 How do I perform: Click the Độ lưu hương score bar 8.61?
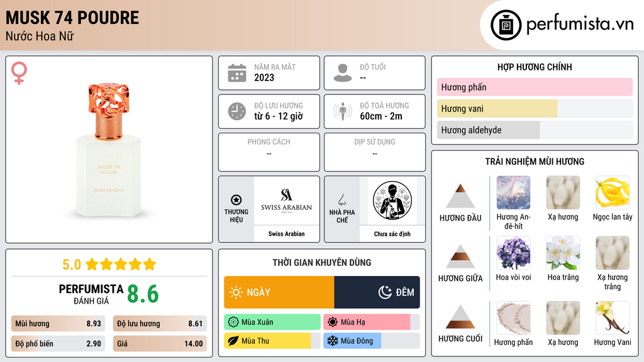pos(160,324)
